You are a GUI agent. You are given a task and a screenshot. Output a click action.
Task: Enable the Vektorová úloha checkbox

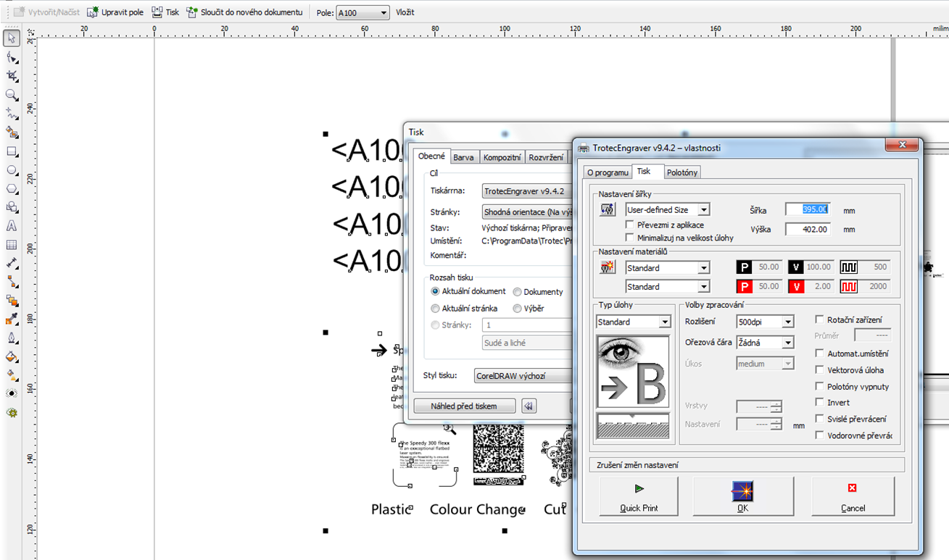[x=819, y=370]
